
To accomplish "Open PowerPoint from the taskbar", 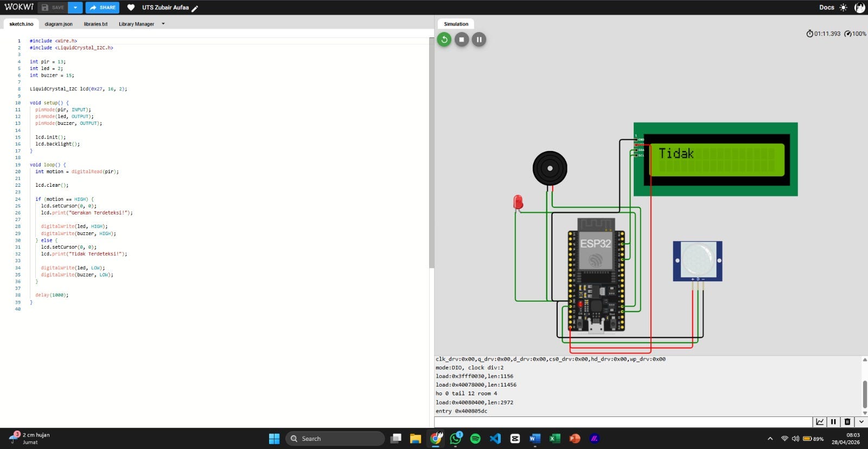I will 575,439.
